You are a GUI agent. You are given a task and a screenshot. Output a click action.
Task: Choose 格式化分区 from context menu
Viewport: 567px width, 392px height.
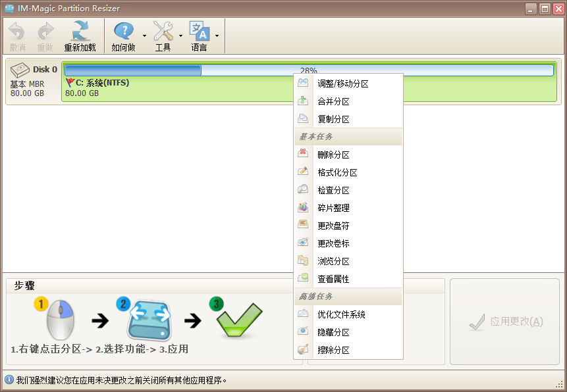click(348, 172)
